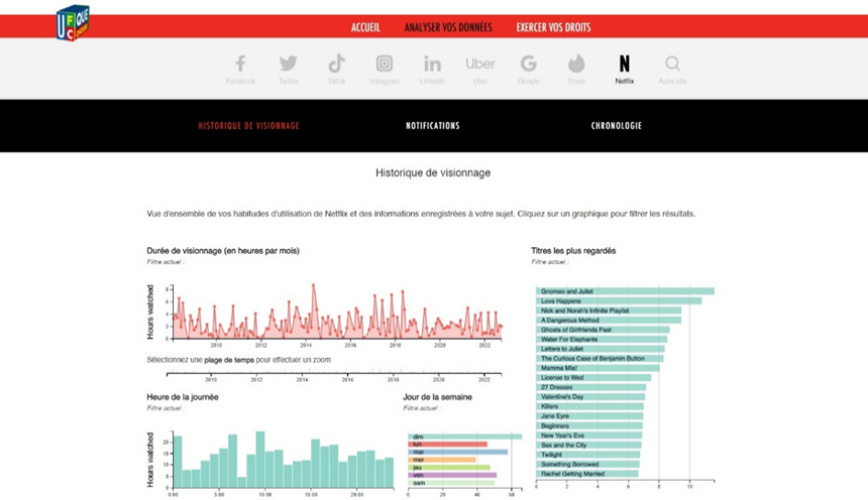
Task: Switch to Historique de visionnage tab
Action: click(248, 125)
